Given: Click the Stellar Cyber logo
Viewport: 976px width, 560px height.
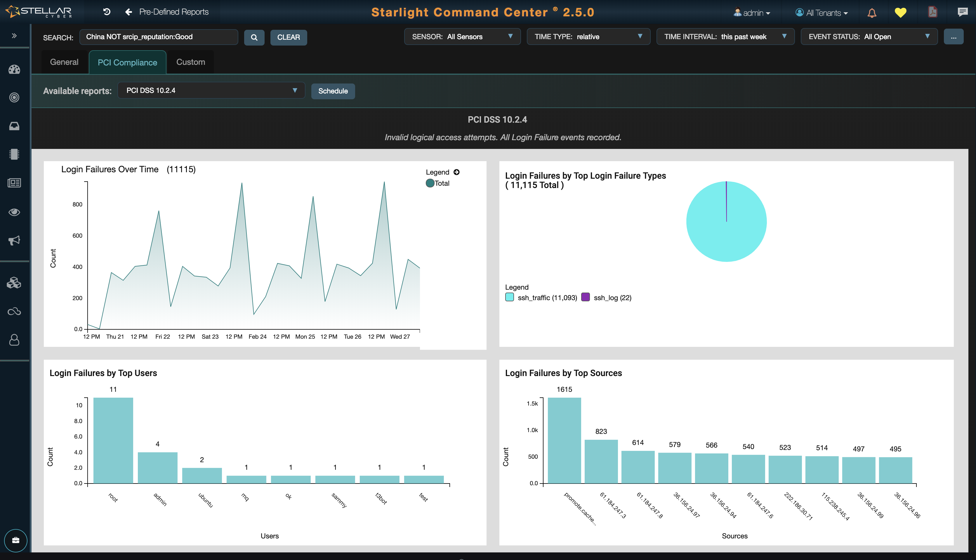Looking at the screenshot, I should (39, 12).
